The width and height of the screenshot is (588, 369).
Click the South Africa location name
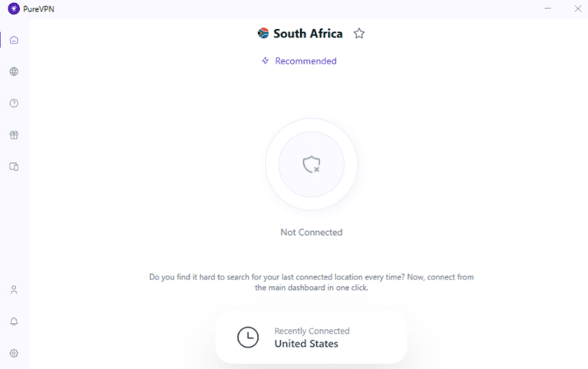308,34
